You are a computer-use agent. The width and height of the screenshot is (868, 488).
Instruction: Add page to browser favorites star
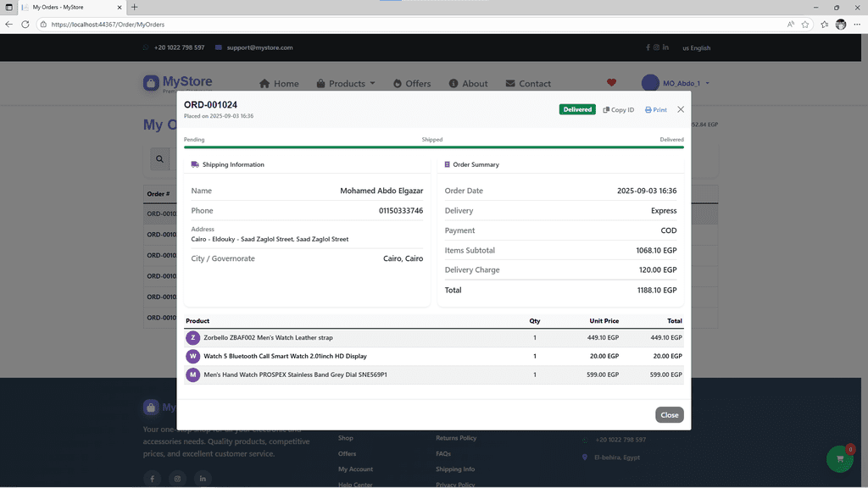coord(805,25)
